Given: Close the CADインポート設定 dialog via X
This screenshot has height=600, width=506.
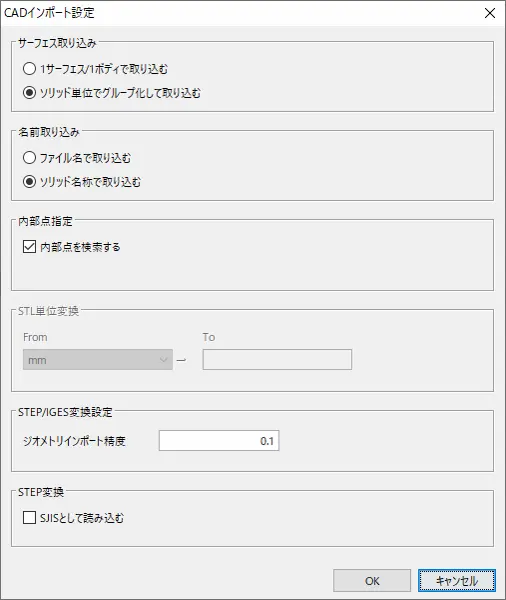Looking at the screenshot, I should tap(490, 13).
